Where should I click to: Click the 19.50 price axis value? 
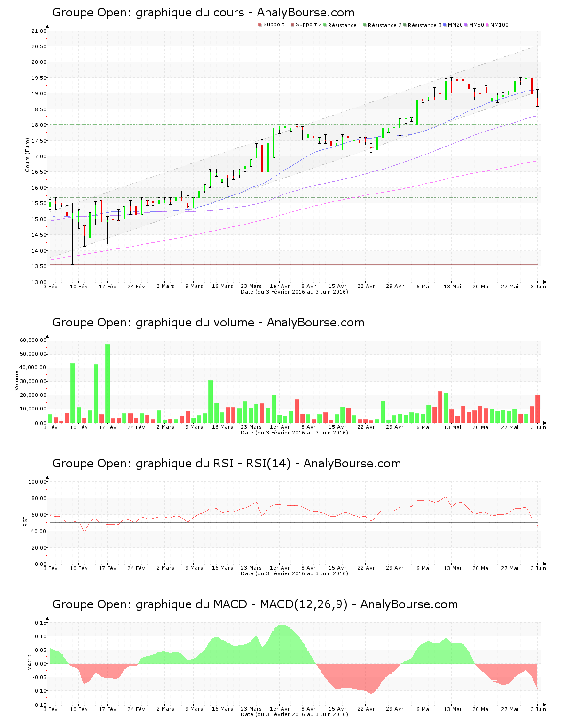coord(39,78)
